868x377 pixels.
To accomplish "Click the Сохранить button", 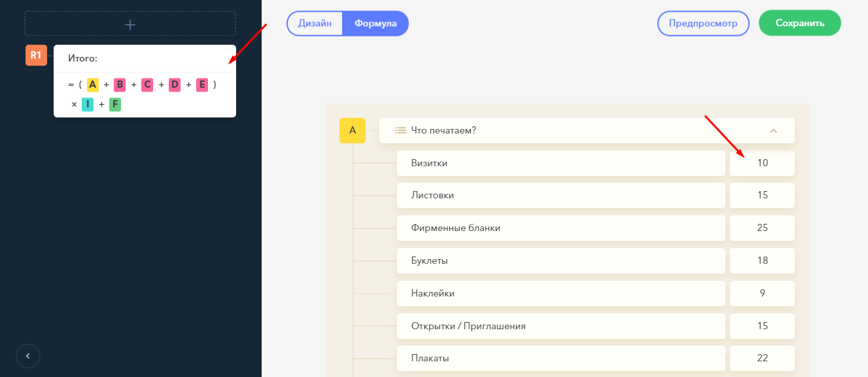I will 800,24.
